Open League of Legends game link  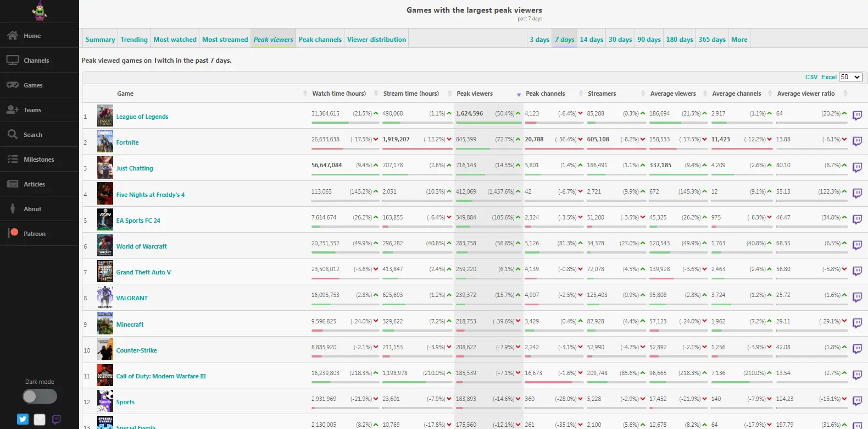pyautogui.click(x=142, y=117)
